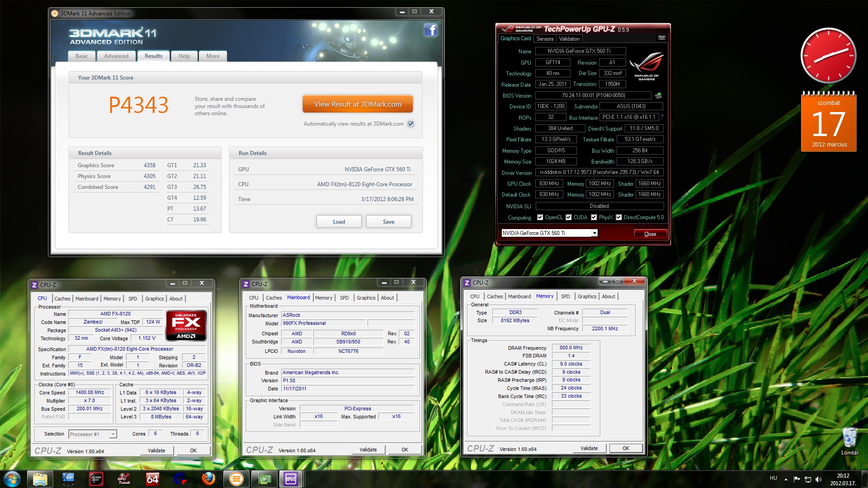Screen dimensions: 868x488
Task: Click the bus interface question mark
Action: click(662, 117)
